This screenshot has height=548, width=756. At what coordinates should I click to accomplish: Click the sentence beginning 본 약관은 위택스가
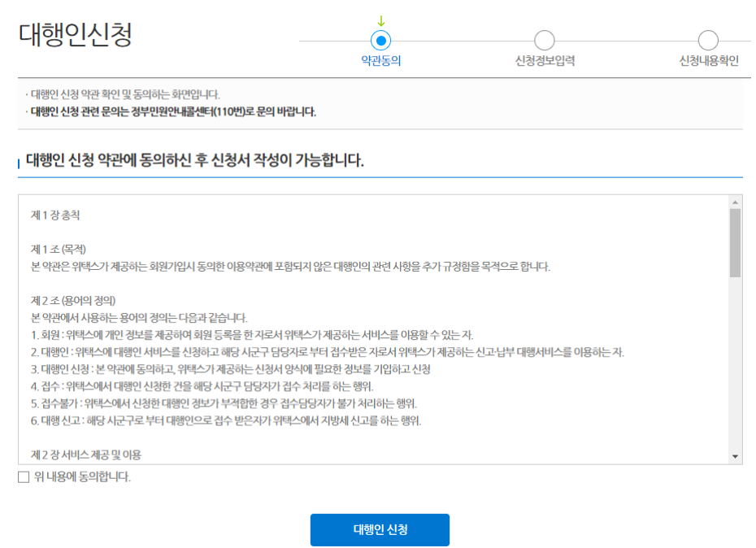pyautogui.click(x=290, y=267)
